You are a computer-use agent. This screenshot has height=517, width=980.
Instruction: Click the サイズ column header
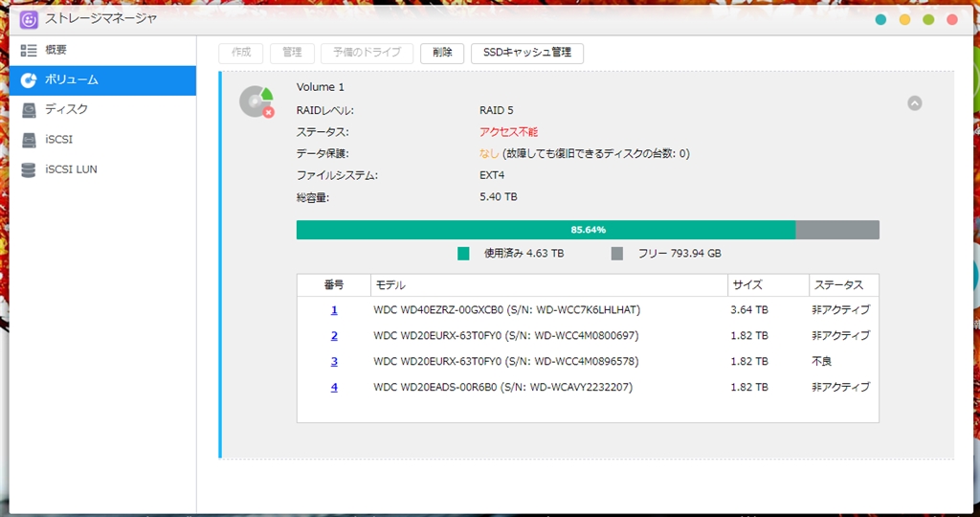[768, 285]
